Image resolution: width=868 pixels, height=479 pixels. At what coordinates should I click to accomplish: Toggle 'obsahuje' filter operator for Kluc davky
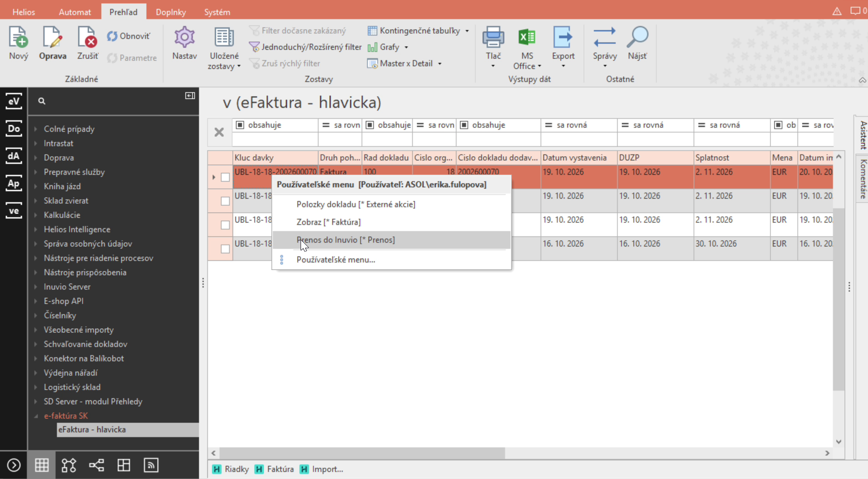click(240, 125)
